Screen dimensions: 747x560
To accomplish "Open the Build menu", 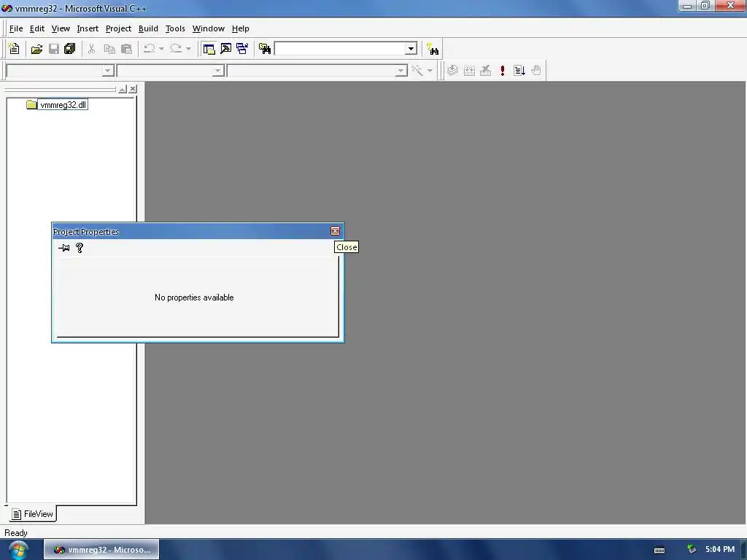I will click(148, 28).
